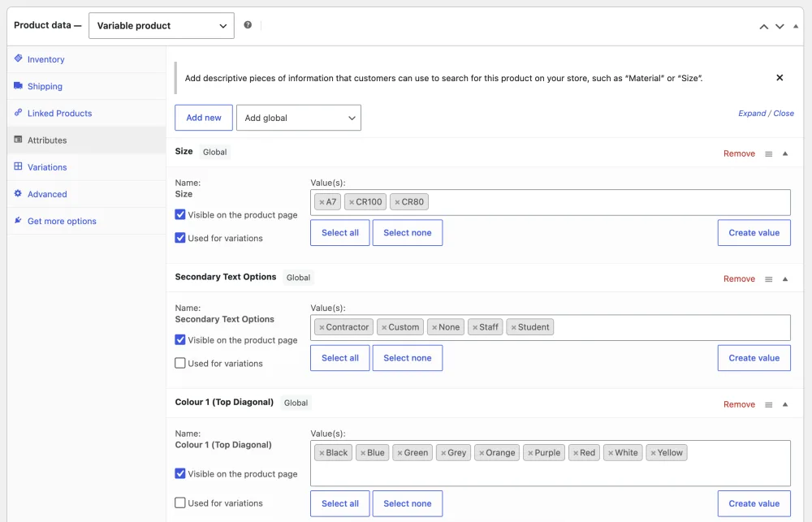The height and width of the screenshot is (522, 812).
Task: Click the Inventory tab icon
Action: pos(18,58)
